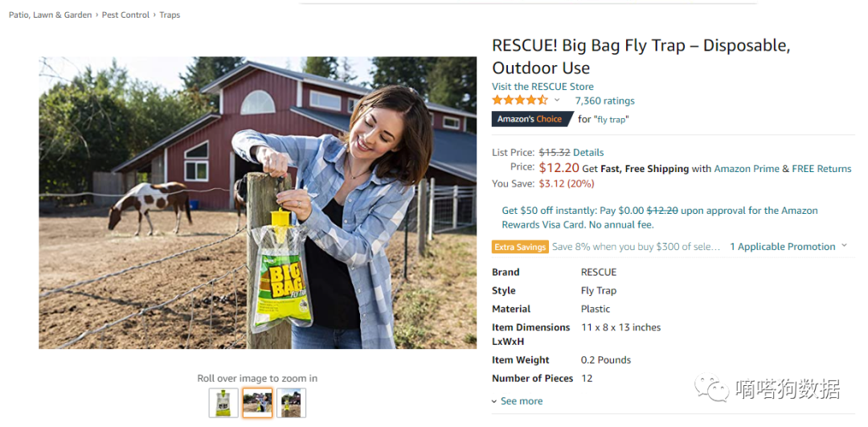Click the Amazon's Choice badge

pos(532,118)
